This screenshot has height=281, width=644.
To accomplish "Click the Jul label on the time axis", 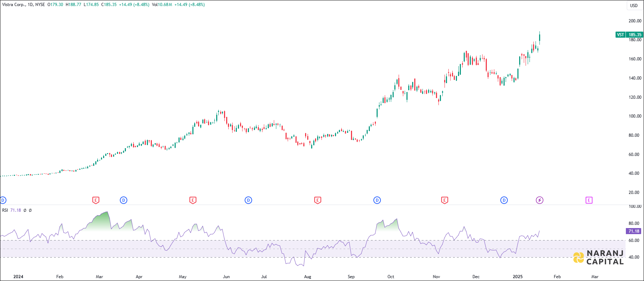I will click(x=264, y=277).
